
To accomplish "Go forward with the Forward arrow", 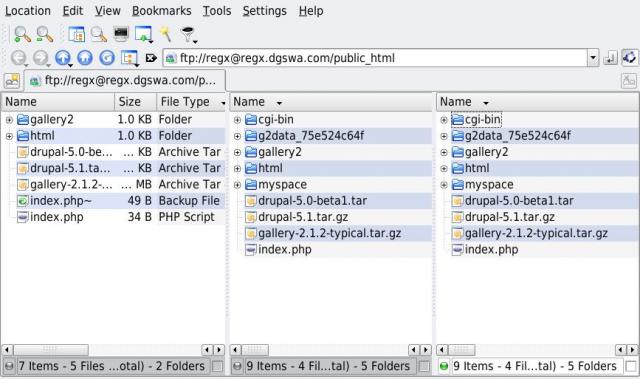I will (x=41, y=58).
